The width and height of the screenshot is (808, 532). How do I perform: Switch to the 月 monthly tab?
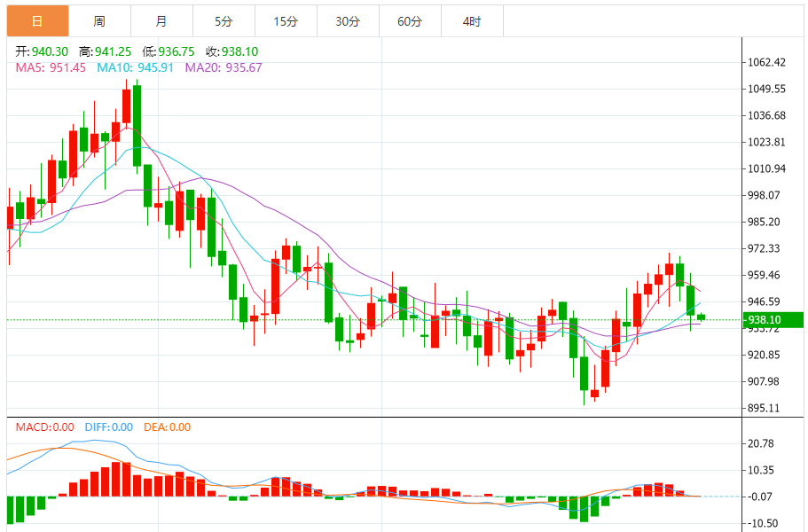coord(161,21)
